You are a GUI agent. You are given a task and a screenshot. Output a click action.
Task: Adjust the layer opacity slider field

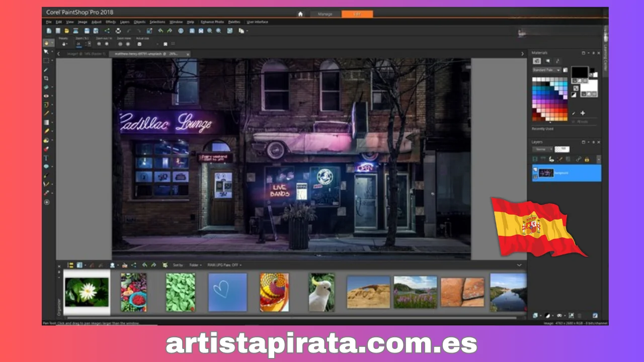point(562,149)
